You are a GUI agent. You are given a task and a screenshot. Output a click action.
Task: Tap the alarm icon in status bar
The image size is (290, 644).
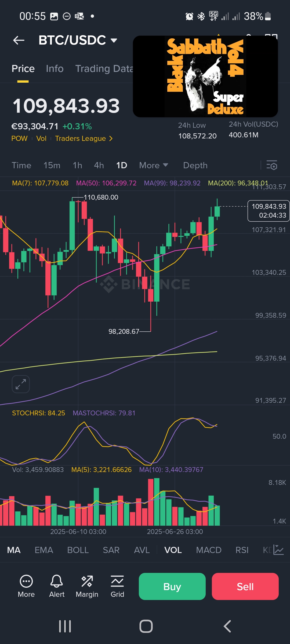(x=189, y=16)
